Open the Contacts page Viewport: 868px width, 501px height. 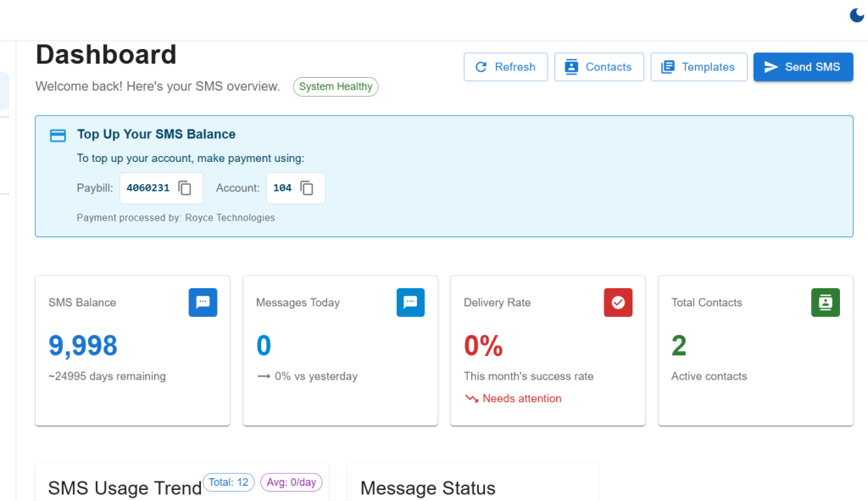(x=598, y=67)
